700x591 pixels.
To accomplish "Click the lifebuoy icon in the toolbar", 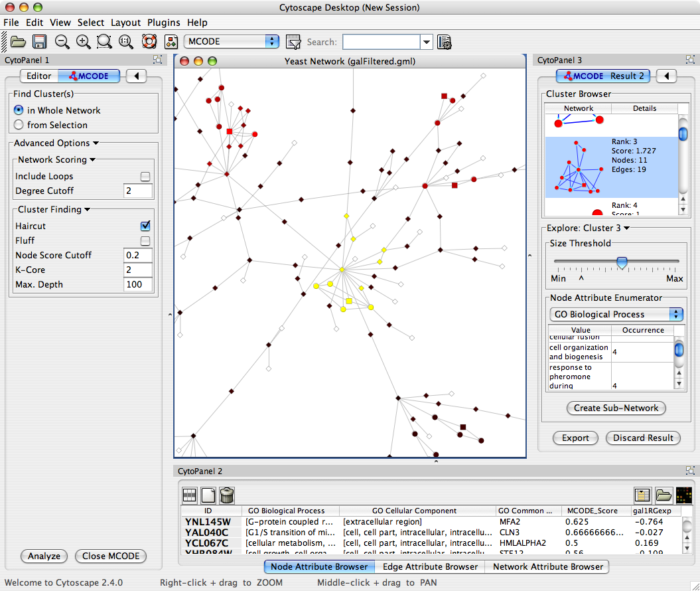I will click(149, 42).
